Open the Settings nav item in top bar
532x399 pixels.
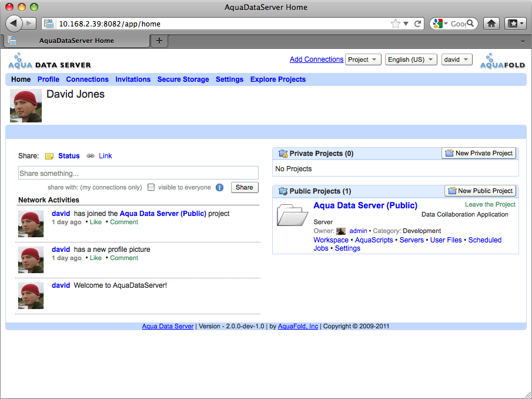pos(229,79)
